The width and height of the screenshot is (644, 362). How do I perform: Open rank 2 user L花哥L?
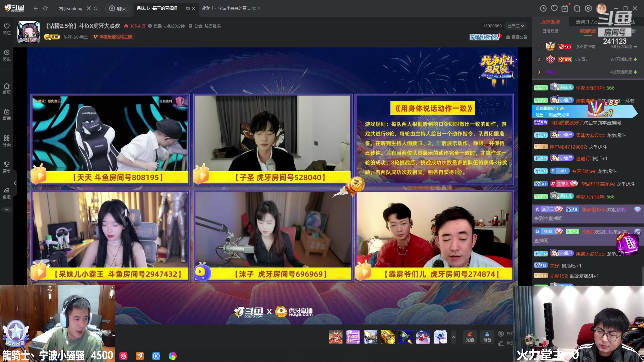pos(581,59)
